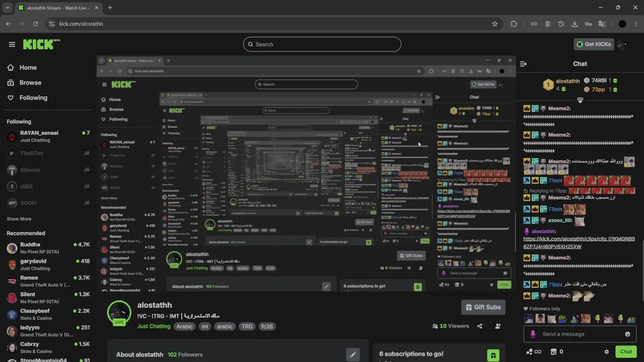Screen dimensions: 644x362
Task: Open the emoji picker in chat
Action: [627, 334]
